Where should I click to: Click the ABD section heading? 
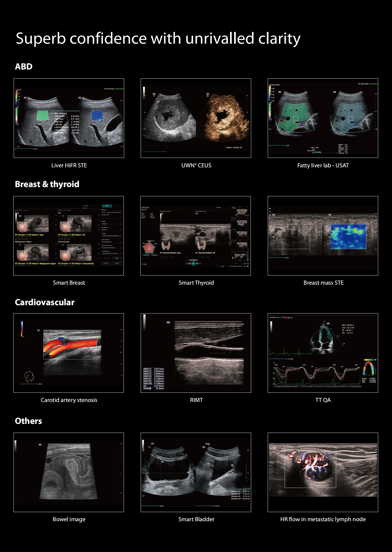tap(24, 66)
